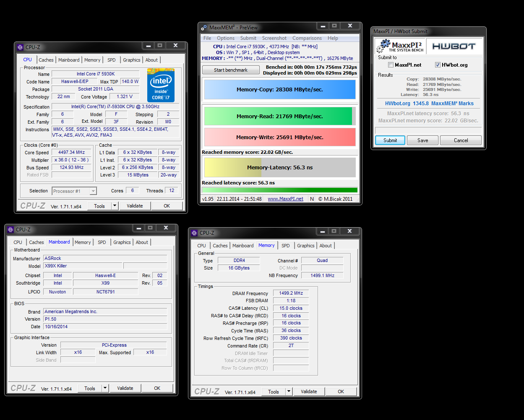The width and height of the screenshot is (524, 420).
Task: Click the N icon in MaxxMEM status bar
Action: coord(311,199)
